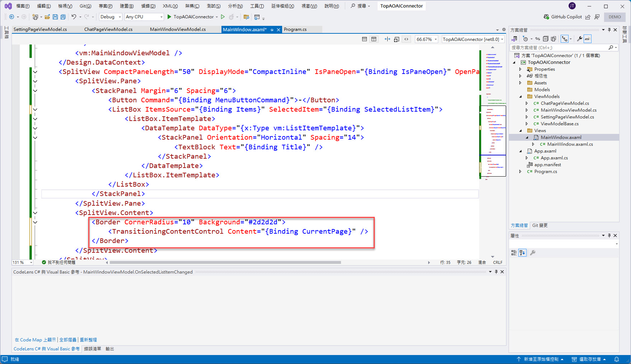Image resolution: width=631 pixels, height=364 pixels.
Task: Collapse the Views folder
Action: 520,131
